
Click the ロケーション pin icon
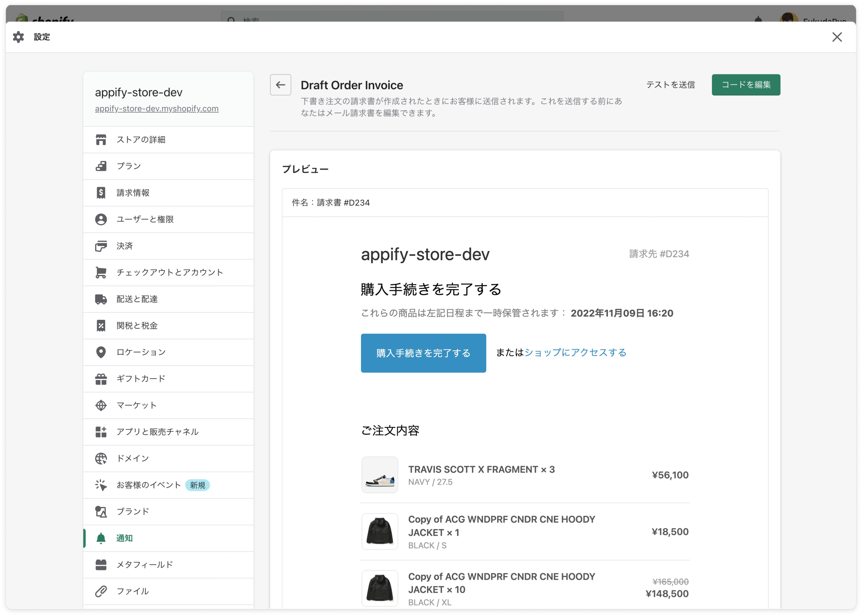101,352
